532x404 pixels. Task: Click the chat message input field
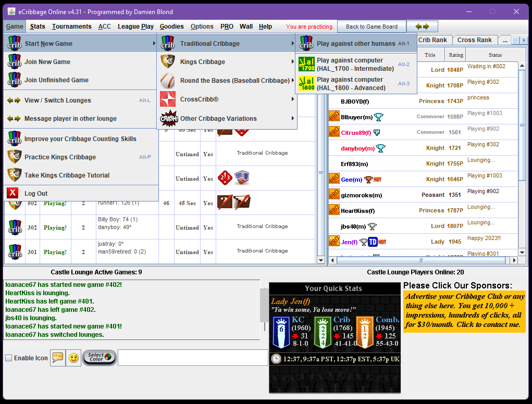(x=193, y=358)
